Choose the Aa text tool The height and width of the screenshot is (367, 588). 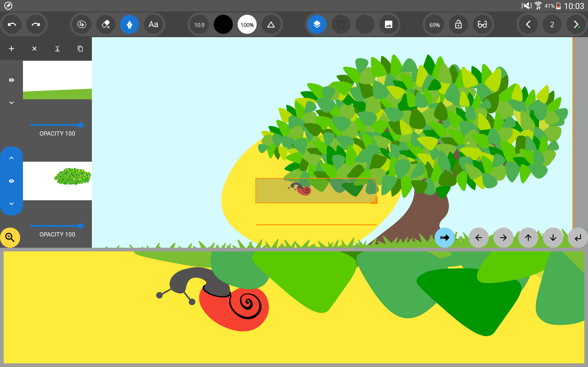pyautogui.click(x=153, y=25)
